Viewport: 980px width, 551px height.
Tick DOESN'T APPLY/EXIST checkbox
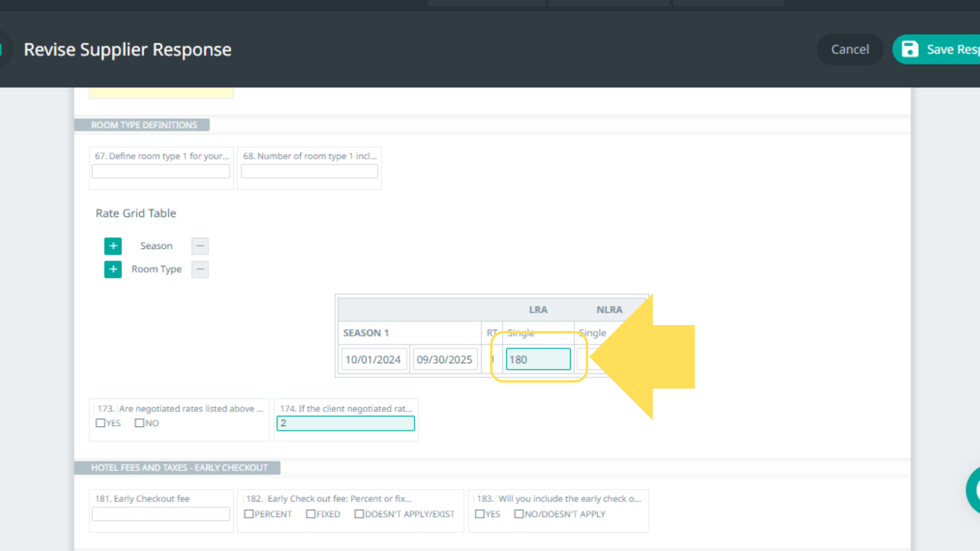click(359, 514)
